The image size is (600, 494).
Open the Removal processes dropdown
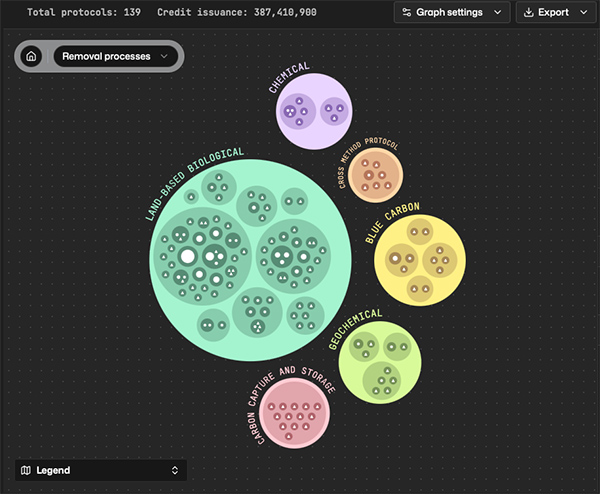click(x=115, y=57)
